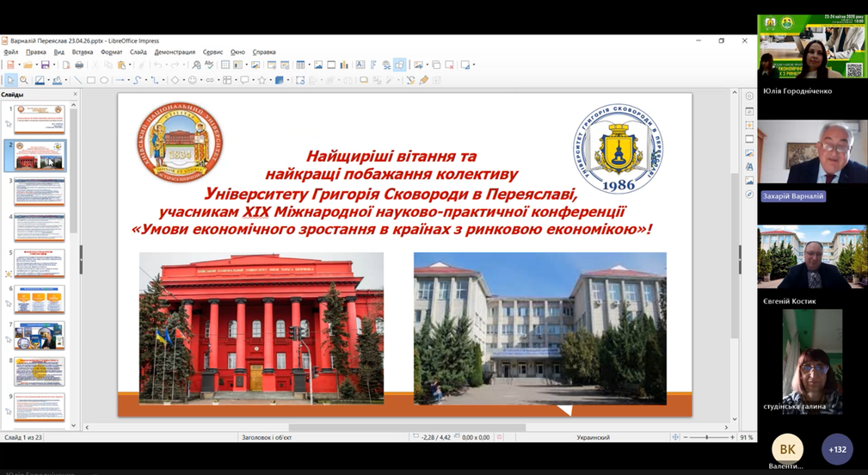Toggle Display Grid in the toolbar
Screen dimensions: 868x475
click(x=225, y=65)
